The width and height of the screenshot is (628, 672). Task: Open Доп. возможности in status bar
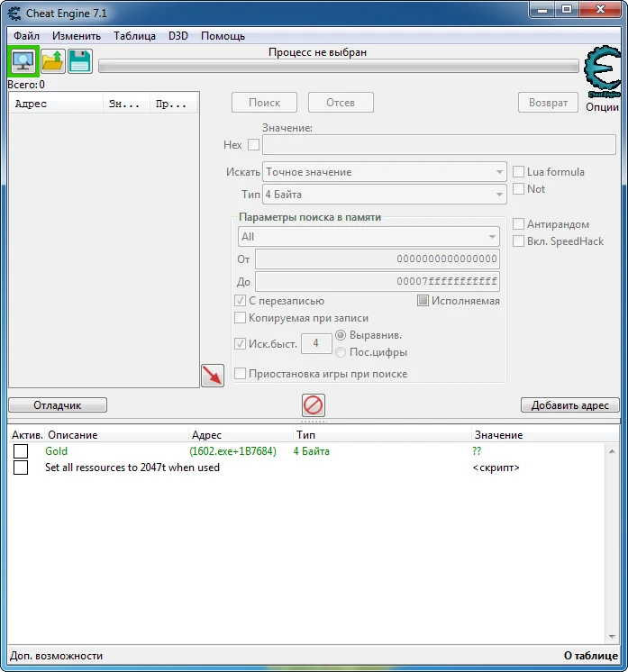point(56,656)
